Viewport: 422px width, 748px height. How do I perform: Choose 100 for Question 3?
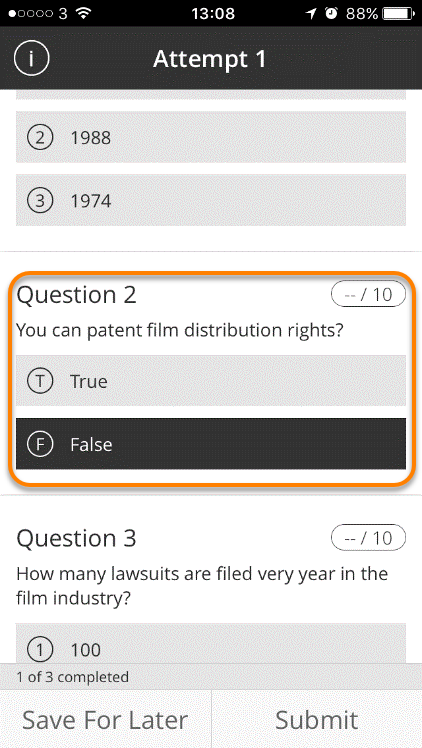pos(211,644)
